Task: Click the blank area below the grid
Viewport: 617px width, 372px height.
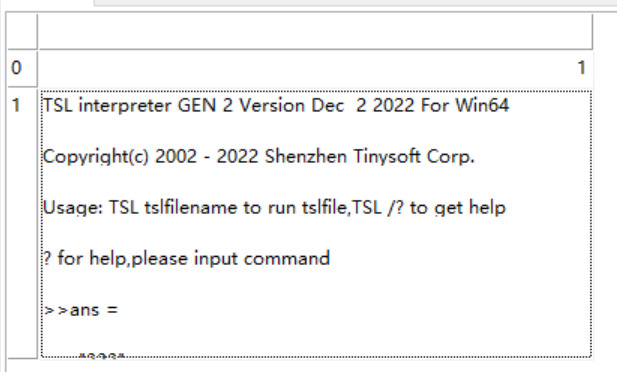Action: (308, 366)
